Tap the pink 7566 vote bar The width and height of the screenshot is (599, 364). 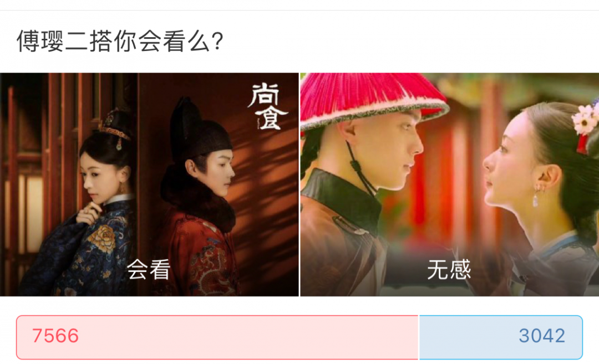217,337
